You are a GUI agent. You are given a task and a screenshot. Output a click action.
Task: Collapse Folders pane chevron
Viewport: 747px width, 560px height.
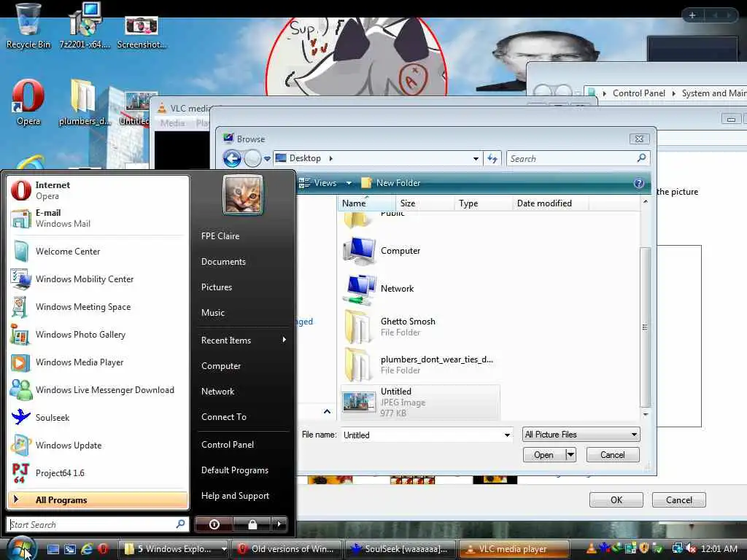tap(327, 411)
